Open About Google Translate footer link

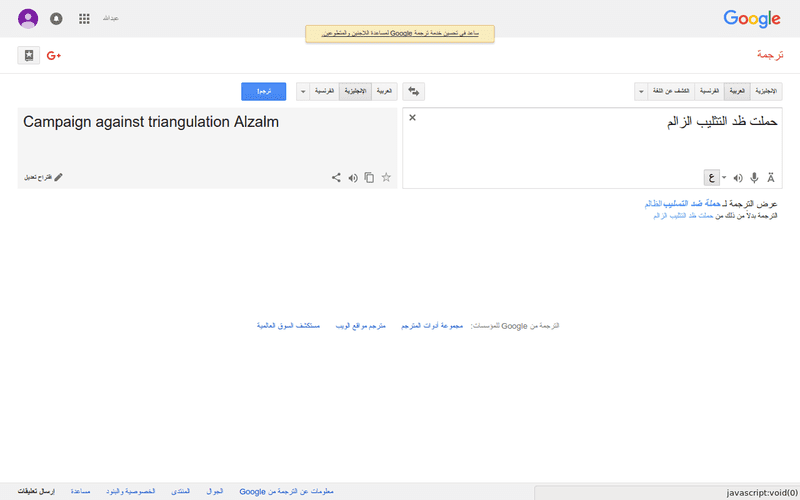286,492
